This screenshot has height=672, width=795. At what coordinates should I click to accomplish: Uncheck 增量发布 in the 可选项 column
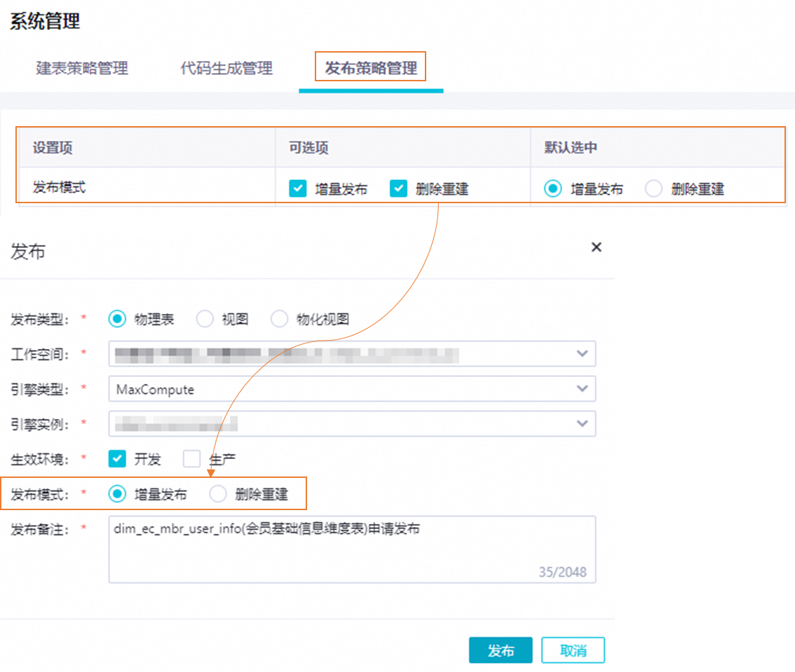tap(298, 188)
